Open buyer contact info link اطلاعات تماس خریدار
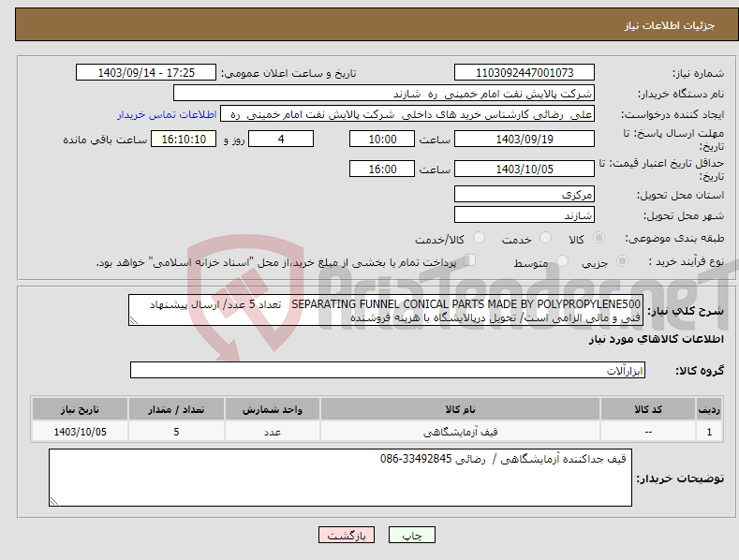Screen dimensions: 739x560 tap(167, 114)
